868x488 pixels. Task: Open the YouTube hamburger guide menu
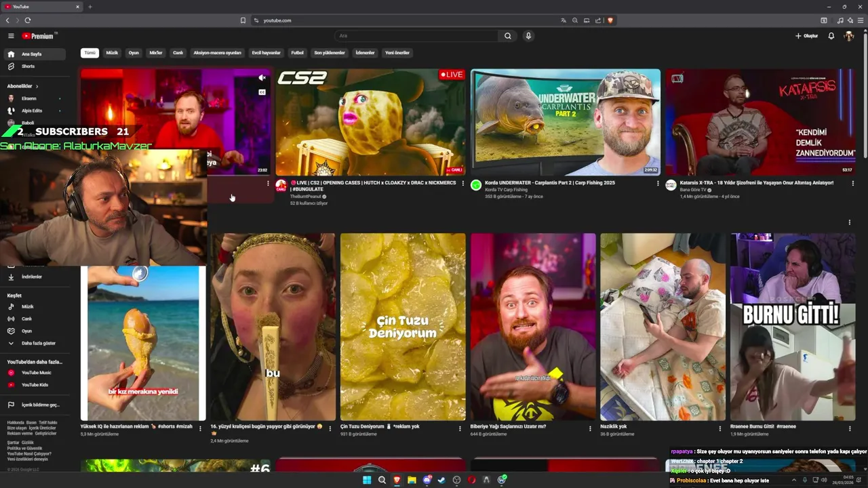11,36
